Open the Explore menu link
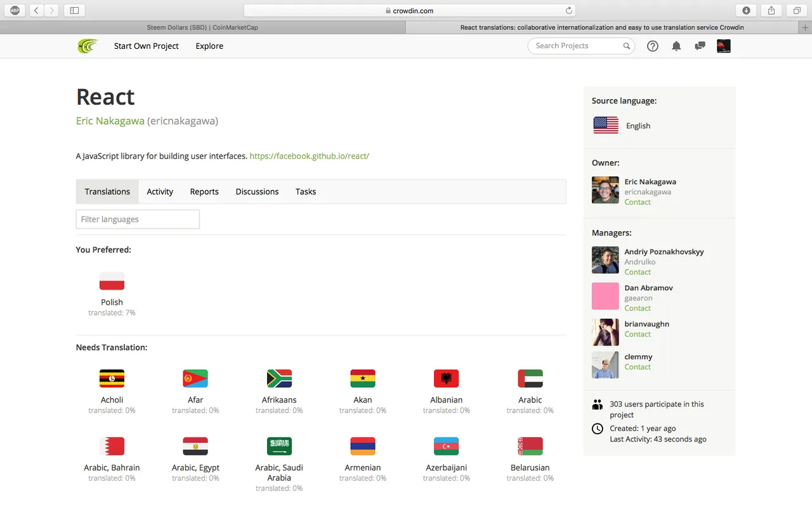Image resolution: width=812 pixels, height=508 pixels. click(x=209, y=46)
